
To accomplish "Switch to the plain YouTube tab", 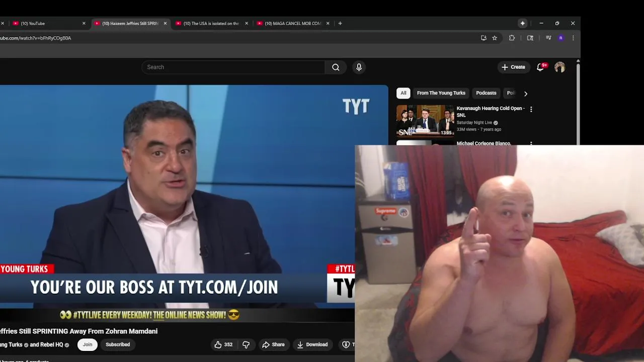I will 48,24.
